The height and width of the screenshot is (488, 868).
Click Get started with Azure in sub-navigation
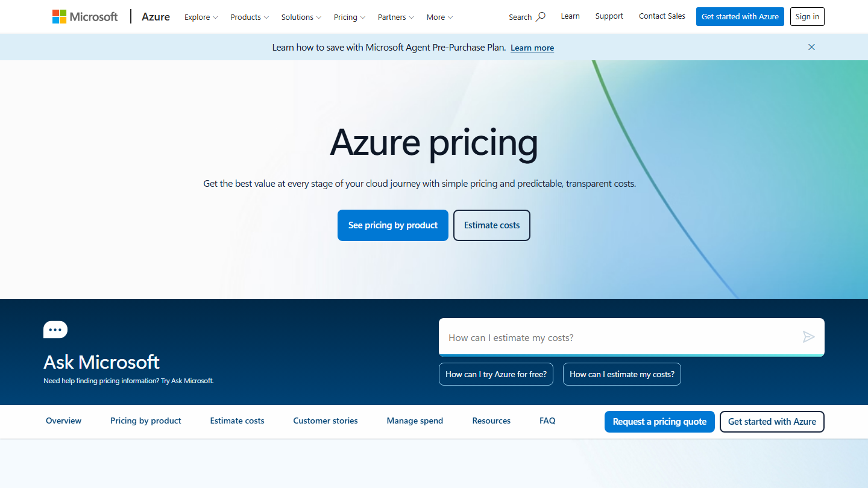[772, 422]
